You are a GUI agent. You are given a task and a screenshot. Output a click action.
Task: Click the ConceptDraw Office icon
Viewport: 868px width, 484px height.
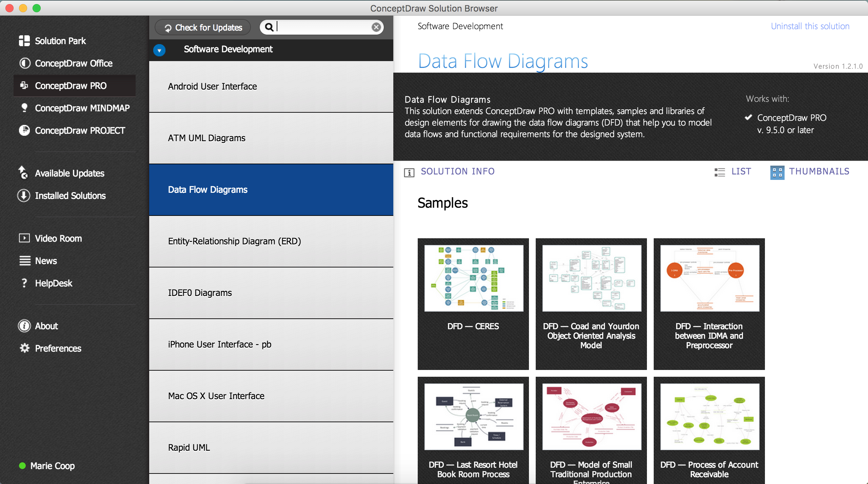[24, 63]
